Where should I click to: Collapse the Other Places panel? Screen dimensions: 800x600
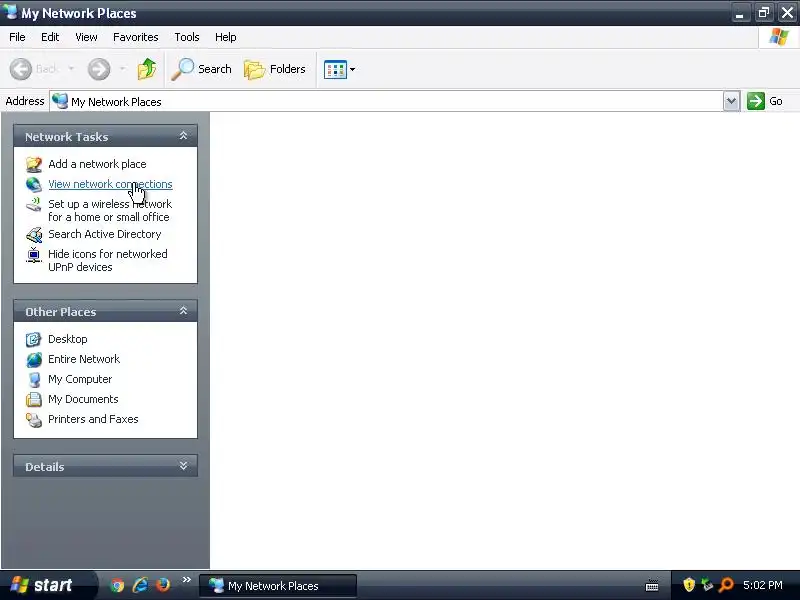pyautogui.click(x=183, y=311)
